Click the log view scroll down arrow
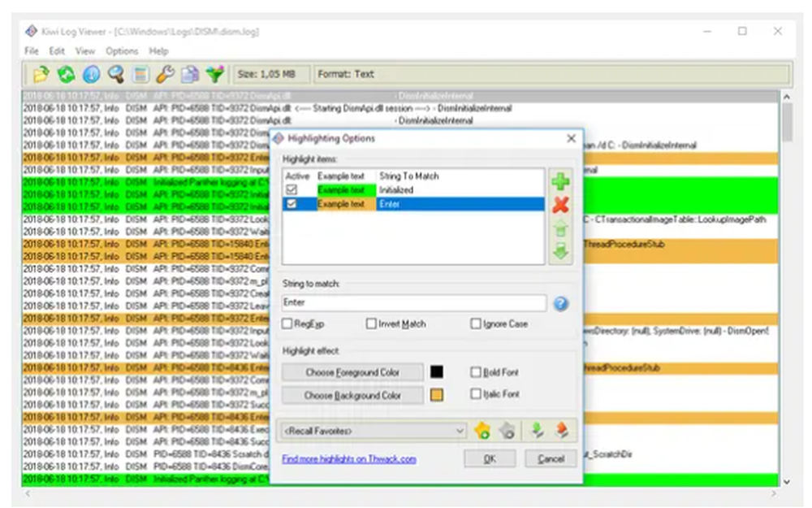Viewport: 812px width, 508px height. pos(787,481)
